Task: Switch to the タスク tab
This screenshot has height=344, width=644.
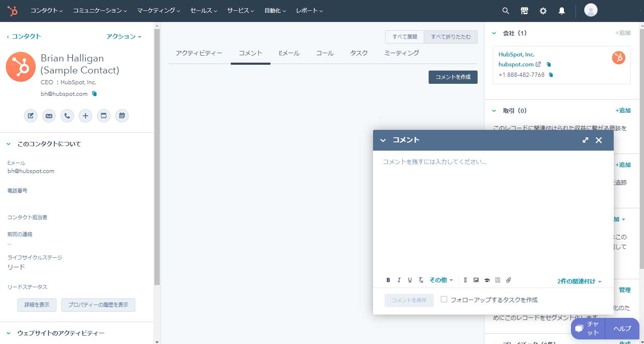Action: click(359, 53)
